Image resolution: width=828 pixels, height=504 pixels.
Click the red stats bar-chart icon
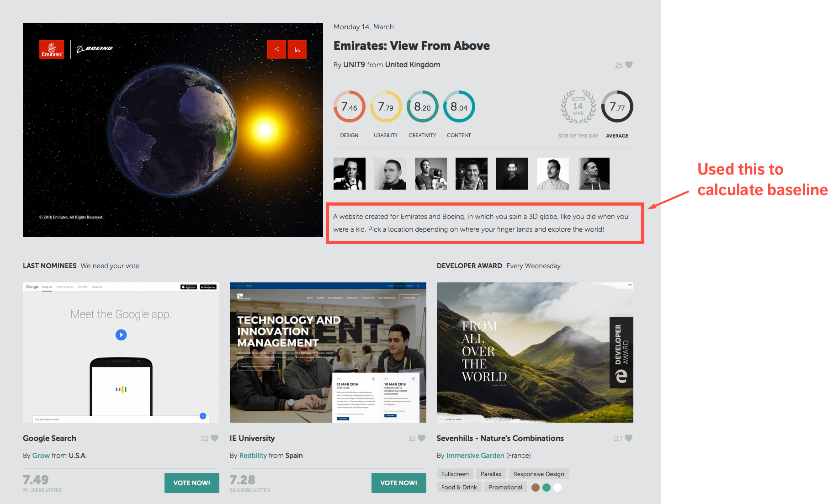click(297, 49)
